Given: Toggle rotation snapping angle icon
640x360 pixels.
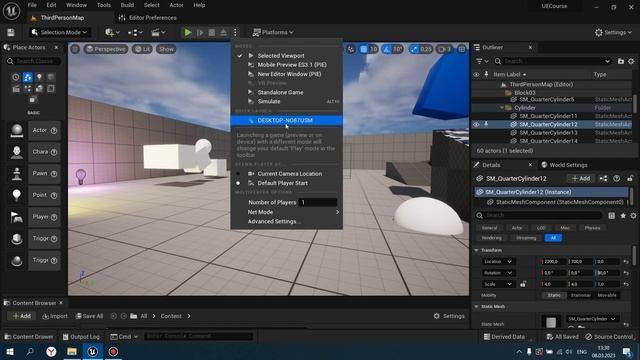Looking at the screenshot, I should [x=387, y=49].
